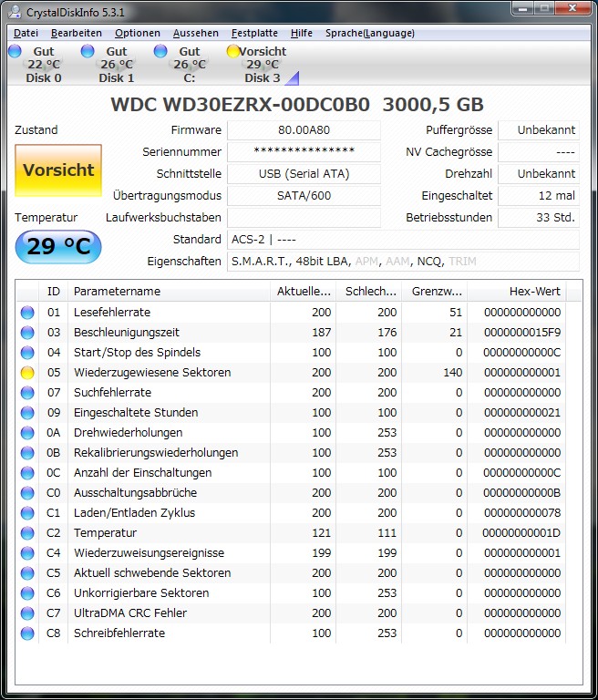Click status icon for Anzahl der Einschaltungen
Viewport: 598px width, 700px height.
(x=27, y=473)
